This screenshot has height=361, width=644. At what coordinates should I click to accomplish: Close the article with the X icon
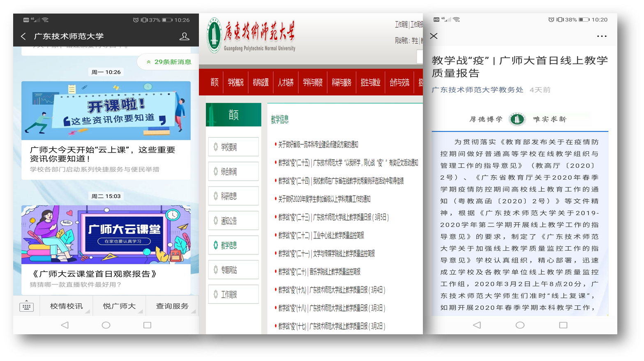pyautogui.click(x=434, y=36)
